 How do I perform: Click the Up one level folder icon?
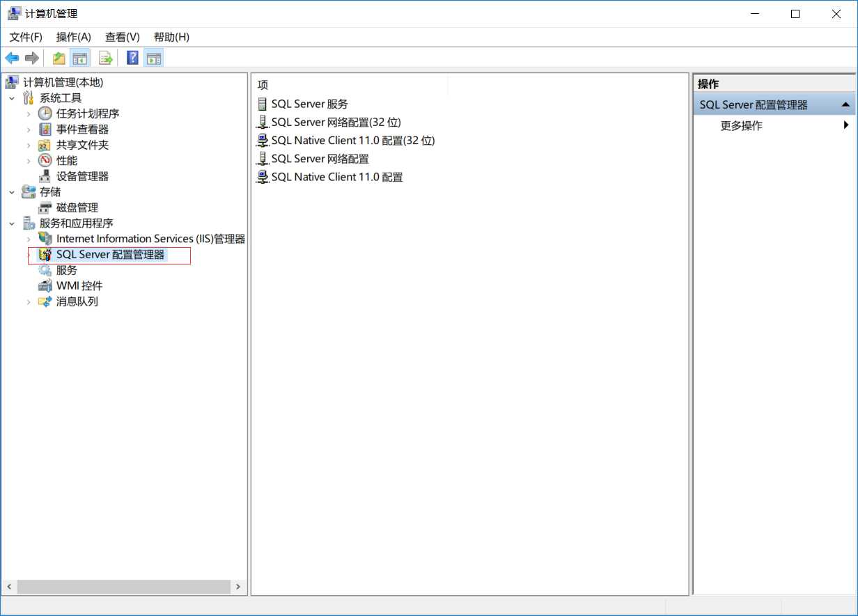coord(59,58)
